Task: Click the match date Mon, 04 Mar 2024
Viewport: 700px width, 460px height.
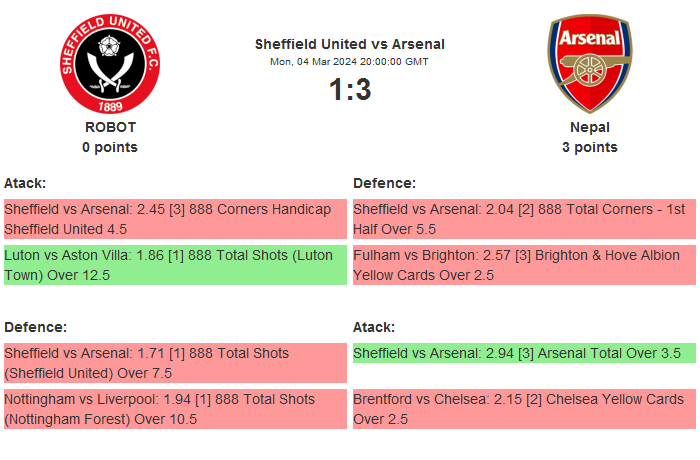Action: (349, 61)
